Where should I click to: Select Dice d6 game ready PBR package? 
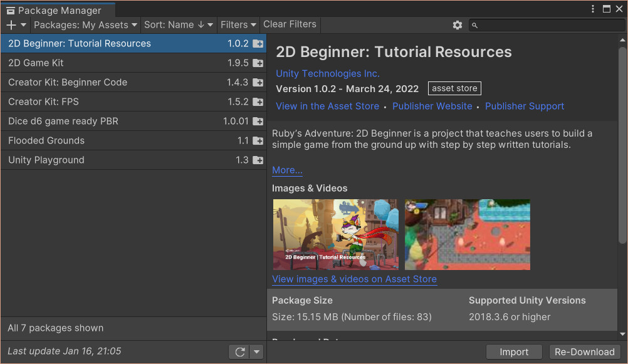click(x=133, y=121)
